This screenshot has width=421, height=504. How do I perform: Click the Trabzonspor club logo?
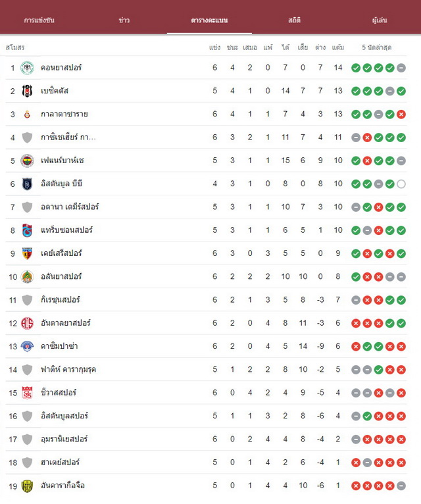click(x=28, y=230)
